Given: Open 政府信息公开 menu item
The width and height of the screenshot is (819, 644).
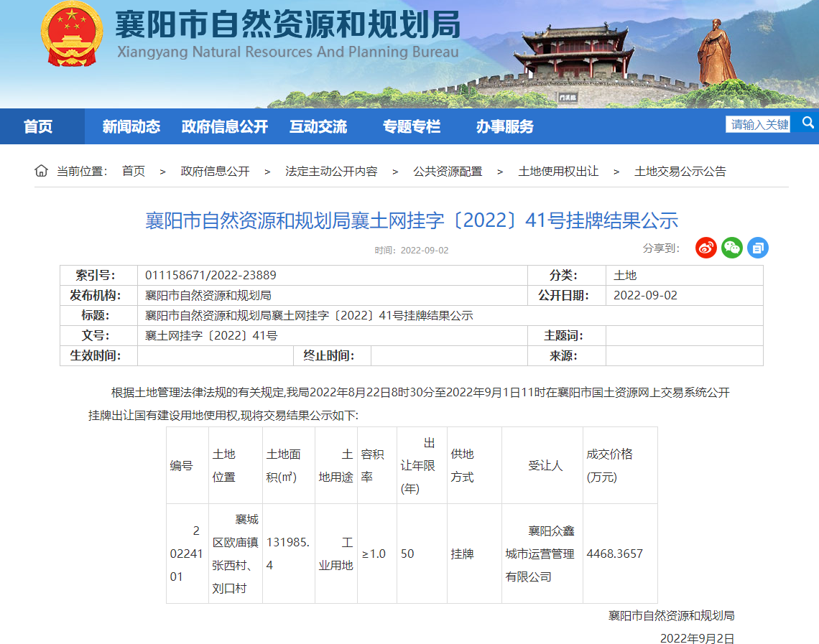Looking at the screenshot, I should (x=225, y=126).
